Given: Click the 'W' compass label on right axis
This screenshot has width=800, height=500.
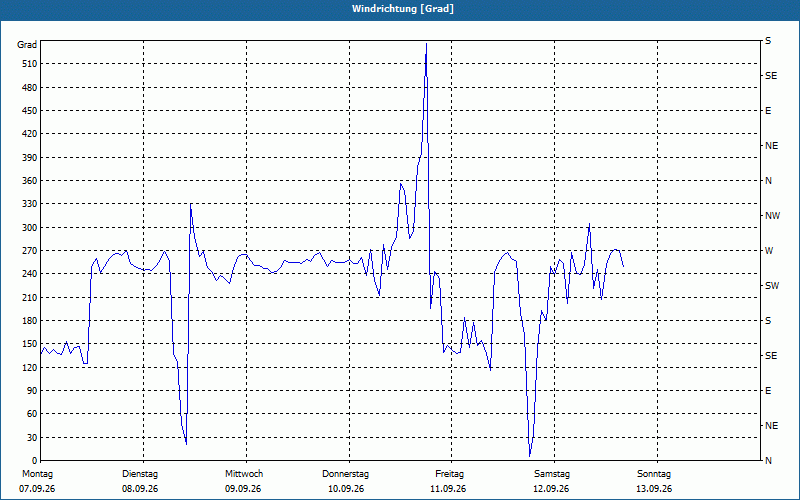Looking at the screenshot, I should (x=769, y=251).
